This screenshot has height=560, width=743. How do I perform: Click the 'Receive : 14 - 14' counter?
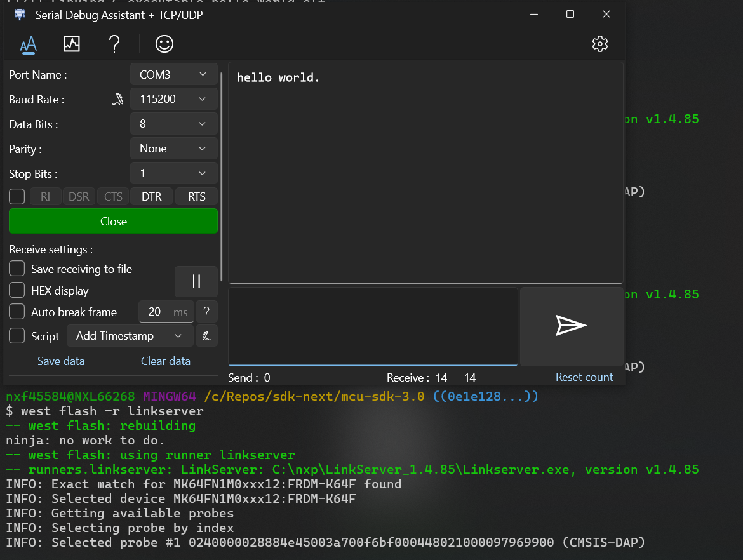[431, 378]
